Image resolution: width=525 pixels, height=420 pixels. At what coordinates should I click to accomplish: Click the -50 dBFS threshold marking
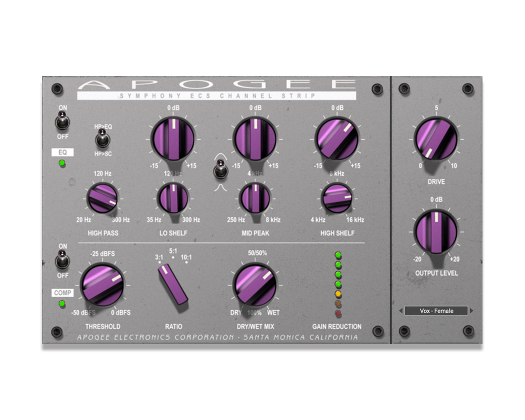click(x=83, y=312)
